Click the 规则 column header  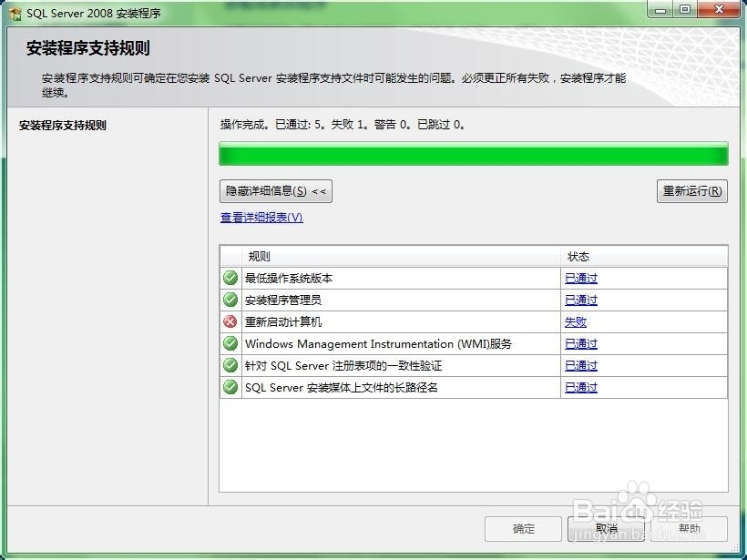click(256, 256)
